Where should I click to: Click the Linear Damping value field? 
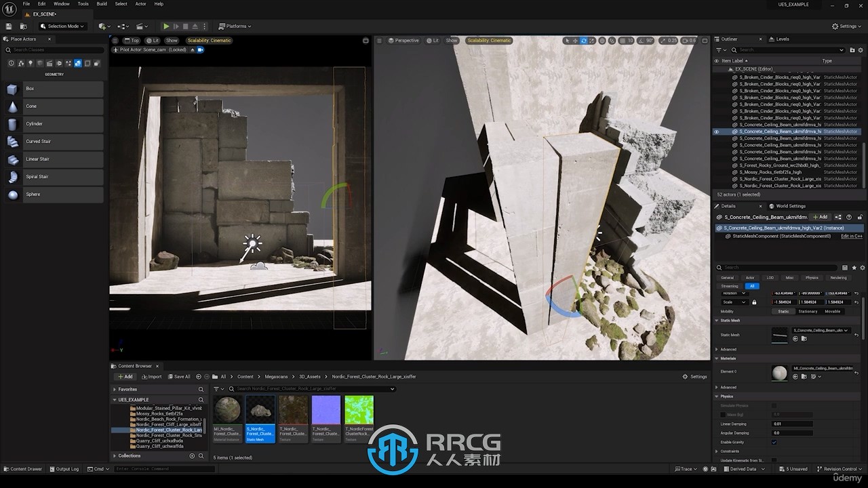pyautogui.click(x=792, y=424)
